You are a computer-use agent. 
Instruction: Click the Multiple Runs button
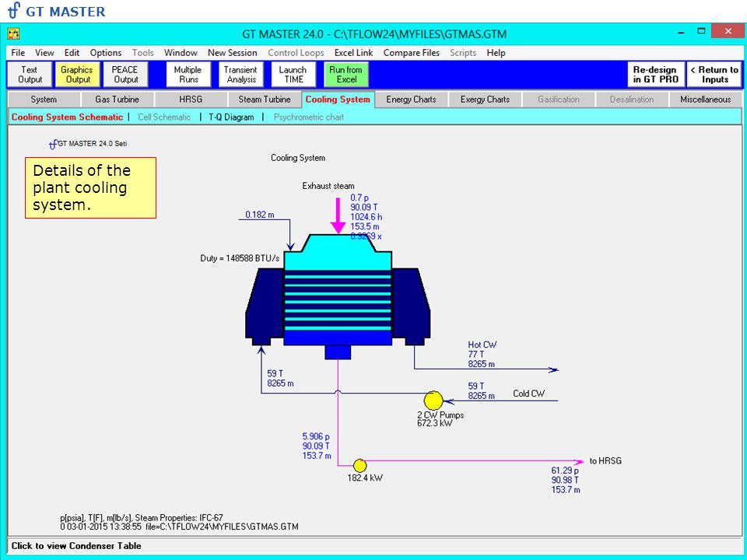(x=188, y=75)
